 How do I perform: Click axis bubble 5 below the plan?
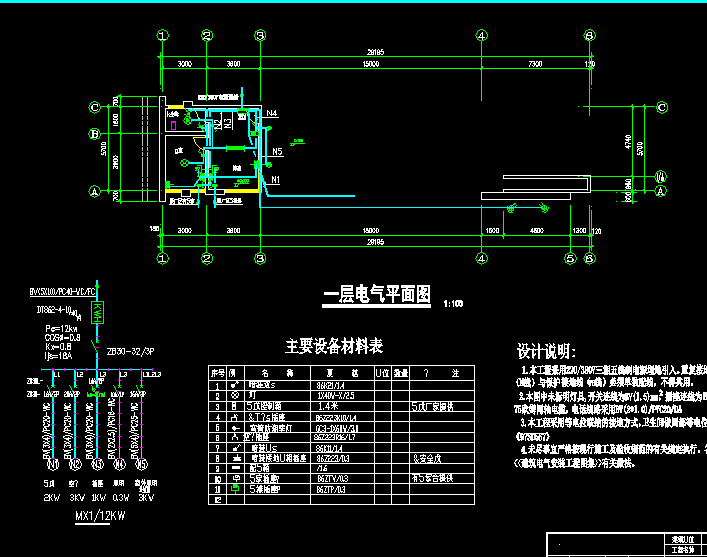570,258
